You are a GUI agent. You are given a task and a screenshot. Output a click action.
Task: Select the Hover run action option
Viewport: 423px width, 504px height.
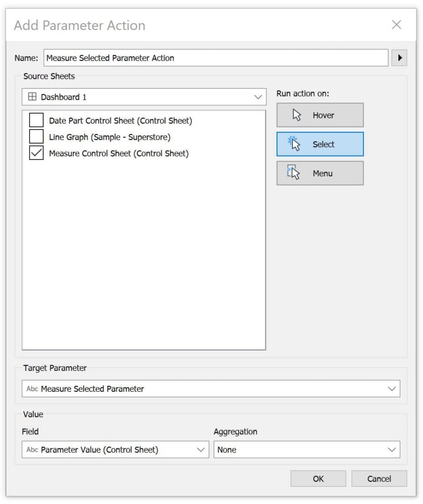(320, 115)
